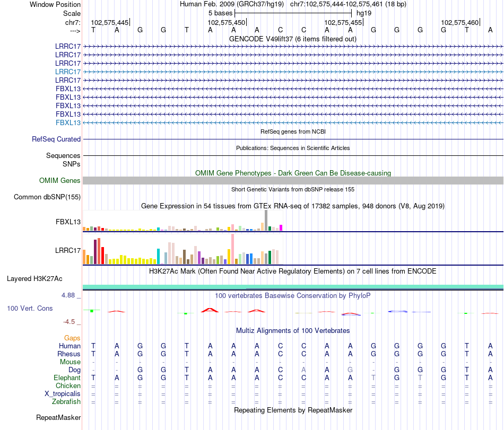This screenshot has width=504, height=430.
Task: Click the 102,575,460 ruler coordinate
Action: 459,22
